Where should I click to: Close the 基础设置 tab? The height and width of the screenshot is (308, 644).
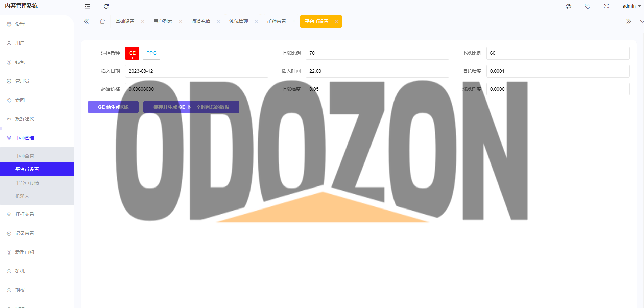[x=143, y=21]
